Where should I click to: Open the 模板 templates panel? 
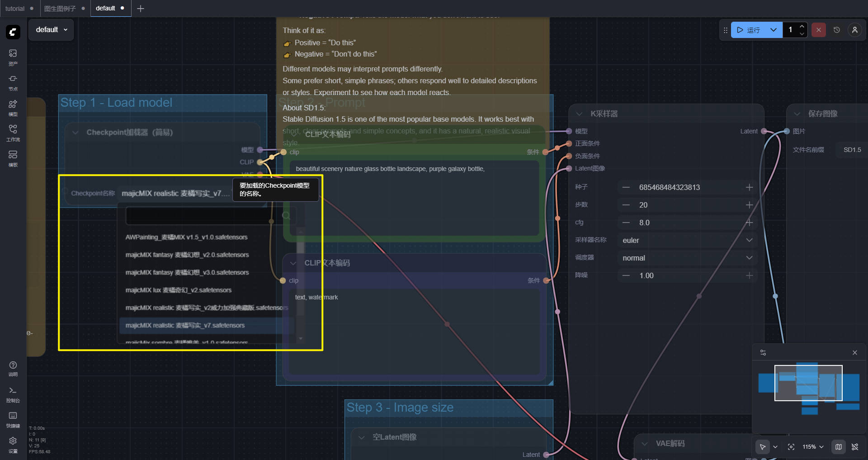13,158
